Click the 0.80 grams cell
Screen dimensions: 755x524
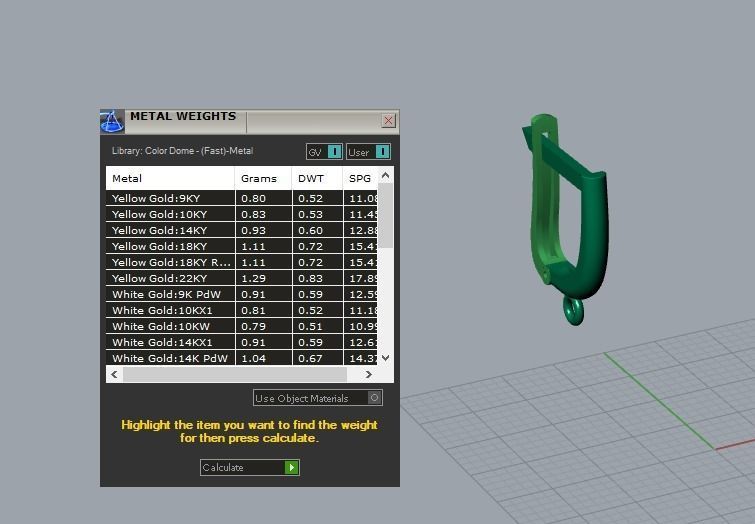(263, 198)
